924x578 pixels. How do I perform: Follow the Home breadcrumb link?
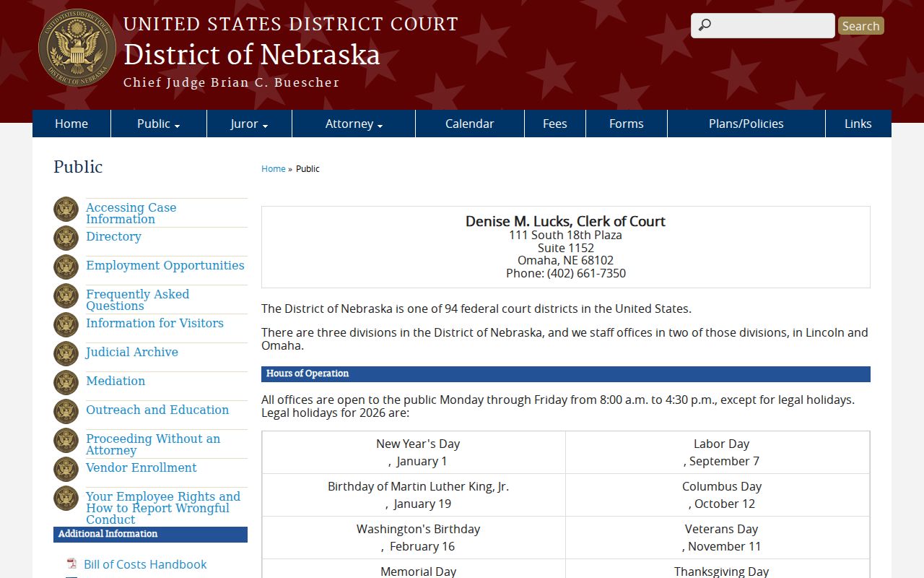[x=274, y=168]
